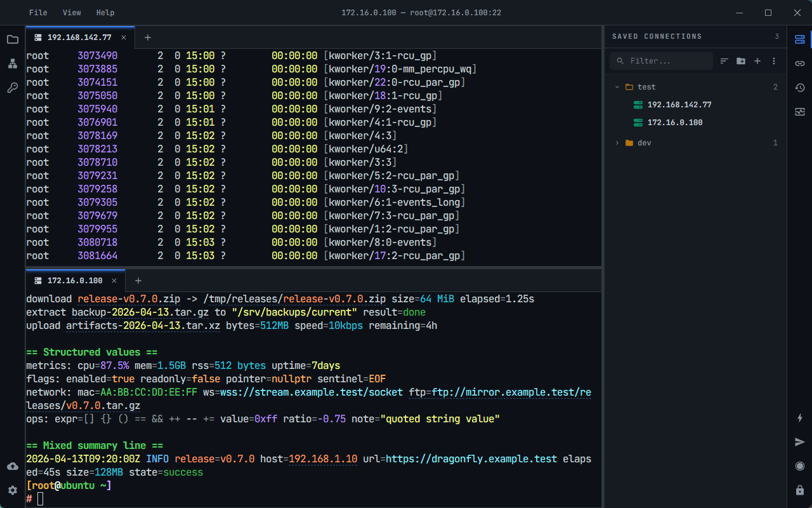The width and height of the screenshot is (812, 508).
Task: Click the [kworker/u64:2] process name
Action: [365, 149]
